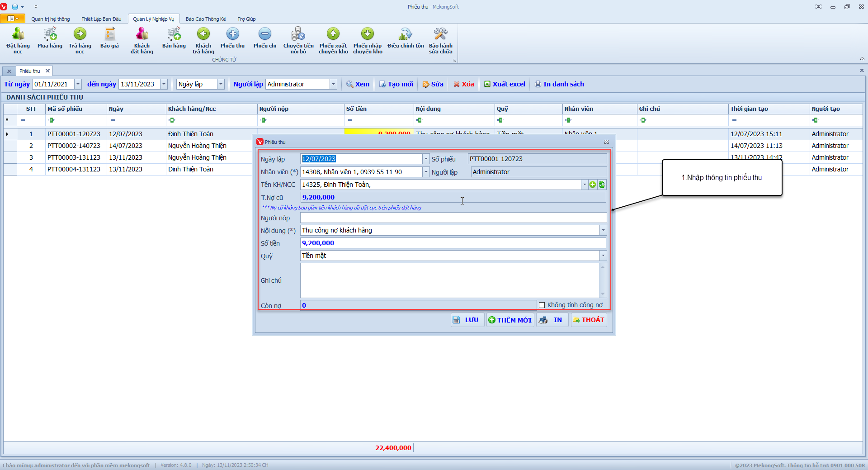868x470 pixels.
Task: Open the Thiết Lập Ban Đầu tab
Action: click(101, 19)
